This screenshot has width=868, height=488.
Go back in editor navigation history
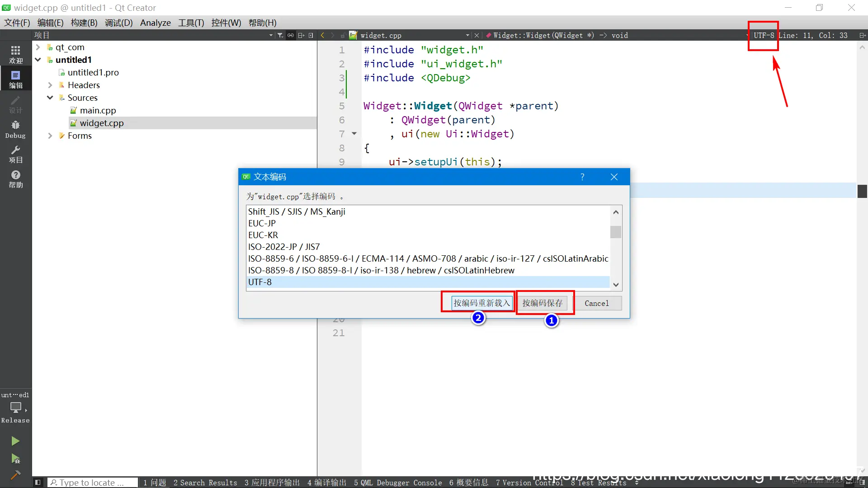pos(322,35)
